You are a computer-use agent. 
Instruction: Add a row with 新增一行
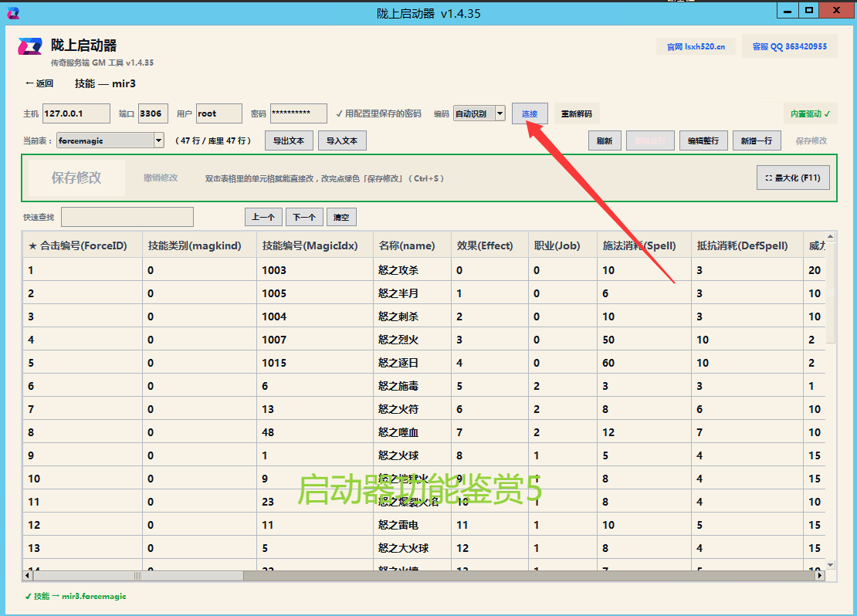(757, 140)
